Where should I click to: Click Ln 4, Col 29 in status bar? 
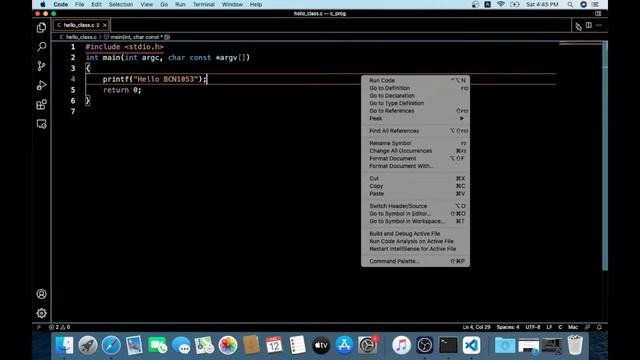pos(476,327)
